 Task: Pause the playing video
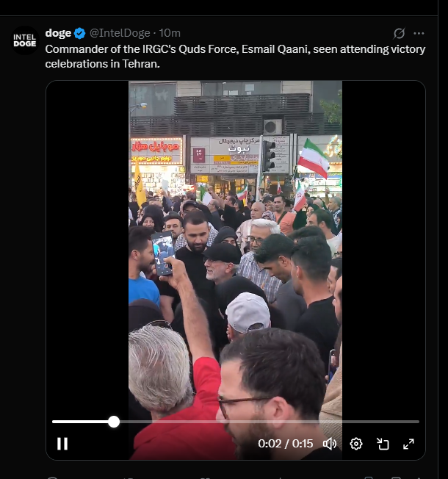tap(62, 444)
